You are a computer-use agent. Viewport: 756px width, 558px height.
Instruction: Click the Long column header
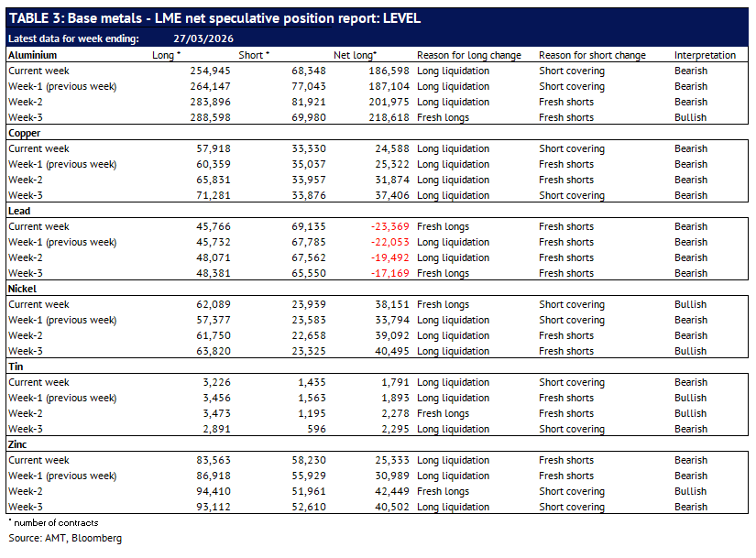point(165,55)
